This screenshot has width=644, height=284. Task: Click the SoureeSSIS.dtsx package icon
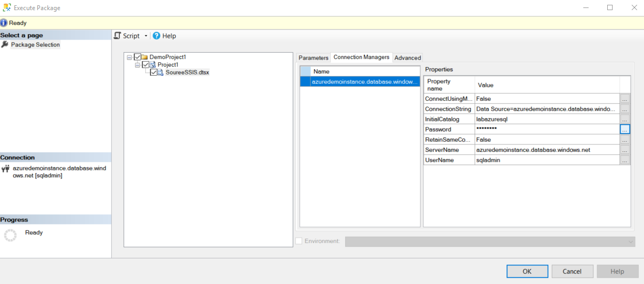tap(160, 72)
